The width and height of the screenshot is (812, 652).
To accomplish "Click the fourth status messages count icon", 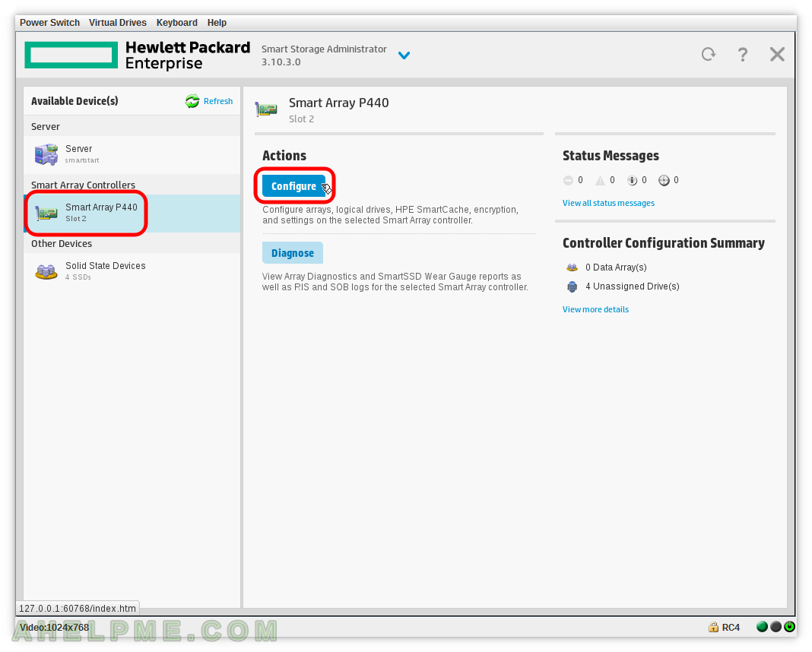I will tap(664, 180).
